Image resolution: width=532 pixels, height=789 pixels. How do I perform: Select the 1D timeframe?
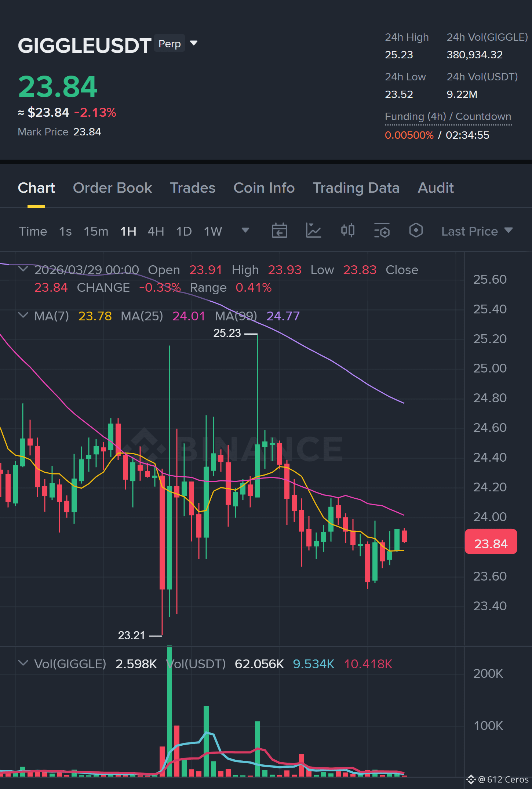pyautogui.click(x=184, y=231)
